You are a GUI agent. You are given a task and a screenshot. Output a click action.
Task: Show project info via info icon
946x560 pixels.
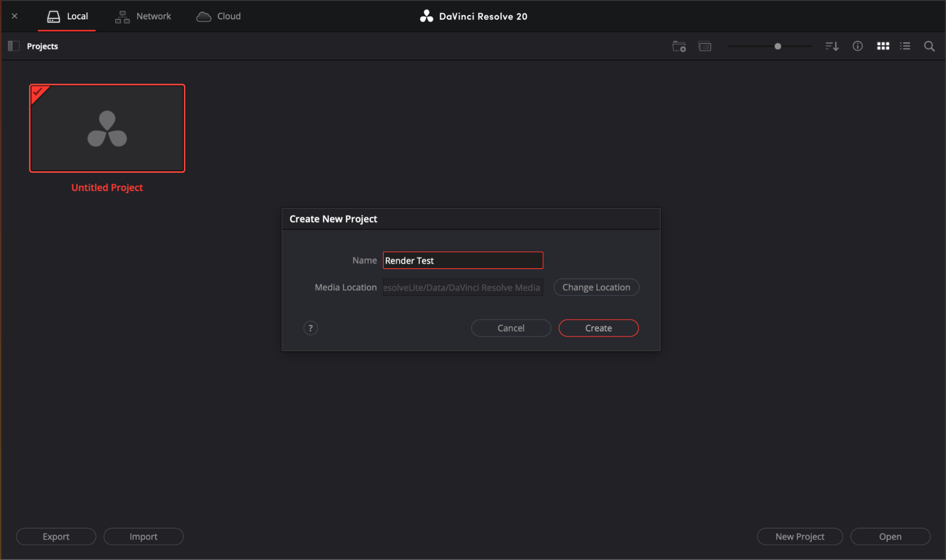coord(858,46)
